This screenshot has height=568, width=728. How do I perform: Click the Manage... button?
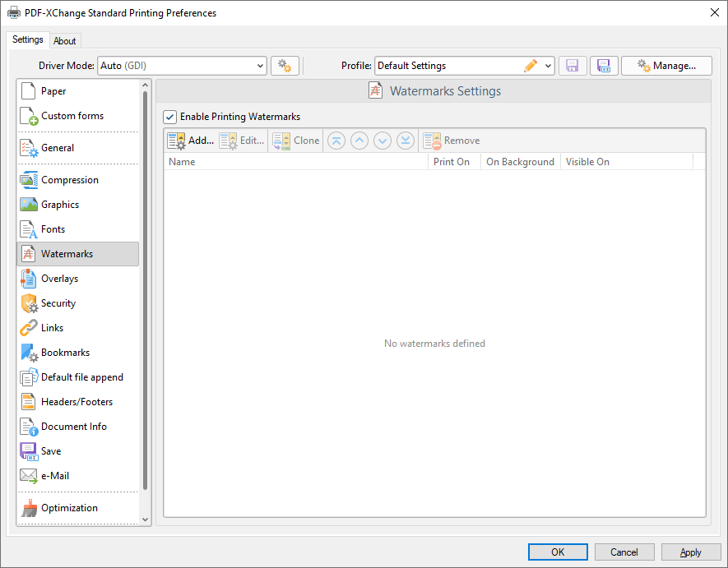click(666, 66)
